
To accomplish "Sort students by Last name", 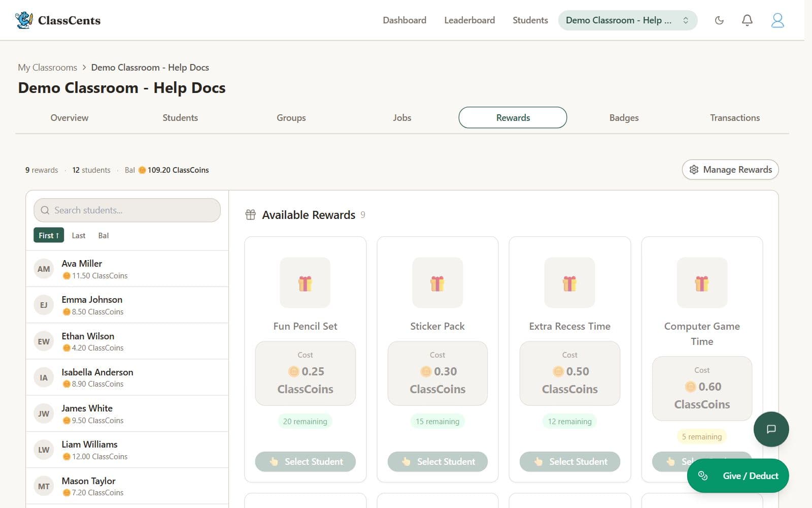I will point(79,235).
